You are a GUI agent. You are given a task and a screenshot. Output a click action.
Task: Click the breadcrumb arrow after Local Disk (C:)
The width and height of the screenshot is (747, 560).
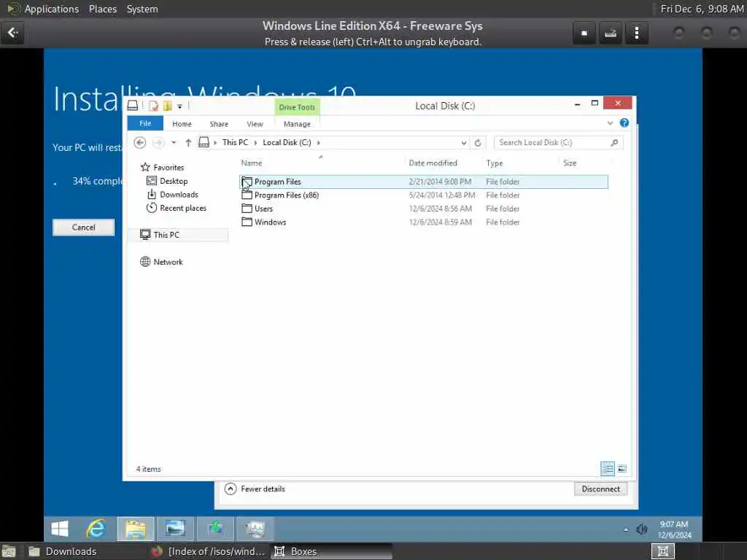point(318,142)
